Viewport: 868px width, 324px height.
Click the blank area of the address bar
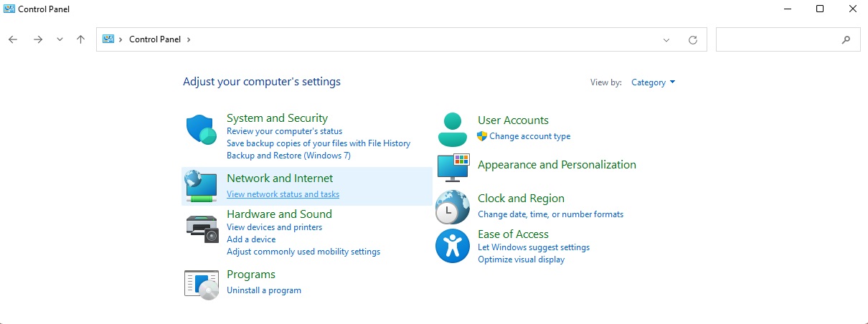[423, 39]
